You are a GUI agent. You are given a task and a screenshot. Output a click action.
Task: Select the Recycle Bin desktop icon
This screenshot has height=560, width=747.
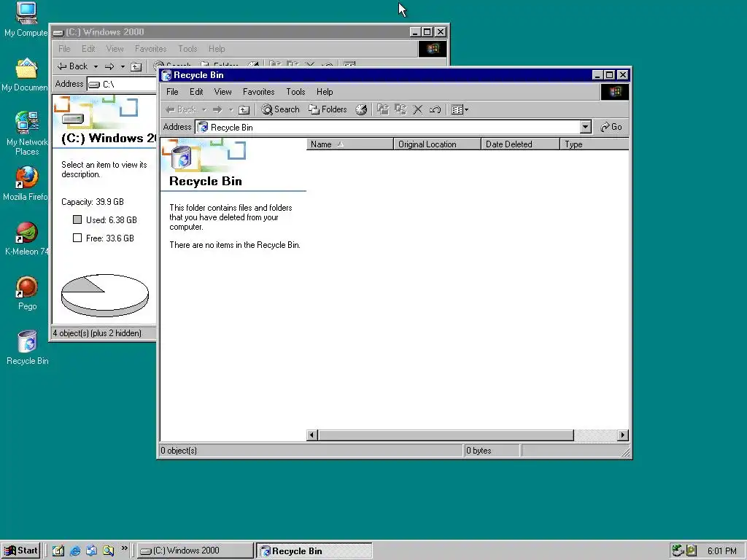[27, 348]
